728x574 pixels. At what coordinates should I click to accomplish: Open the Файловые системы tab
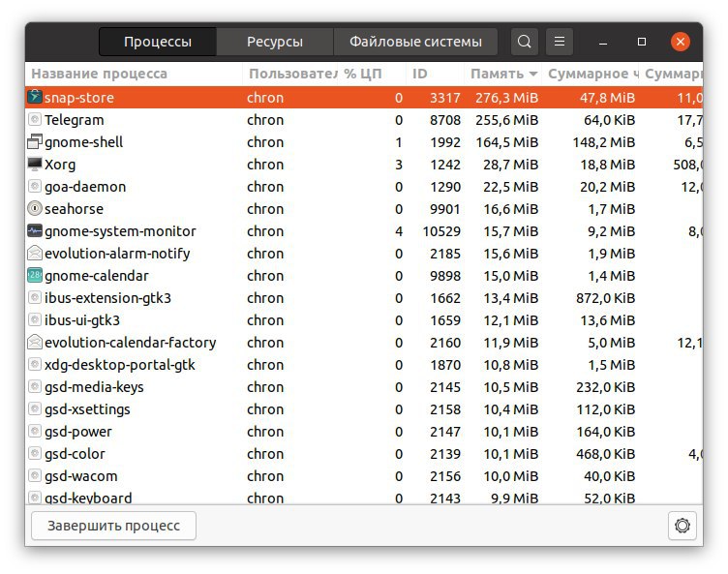click(x=415, y=42)
